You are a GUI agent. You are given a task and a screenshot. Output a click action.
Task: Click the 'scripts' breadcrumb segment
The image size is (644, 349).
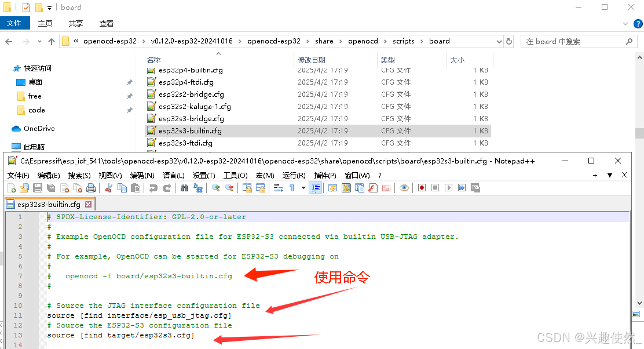[x=403, y=41]
